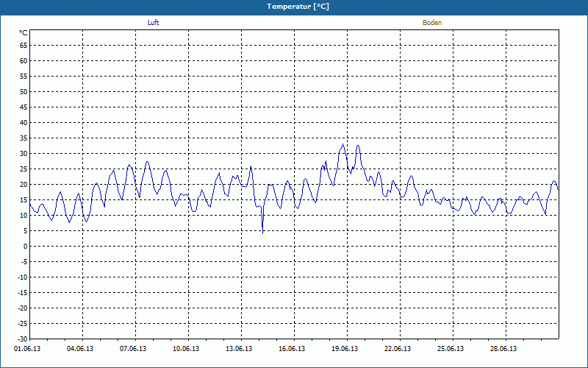Click the 0 y-axis label

point(26,247)
